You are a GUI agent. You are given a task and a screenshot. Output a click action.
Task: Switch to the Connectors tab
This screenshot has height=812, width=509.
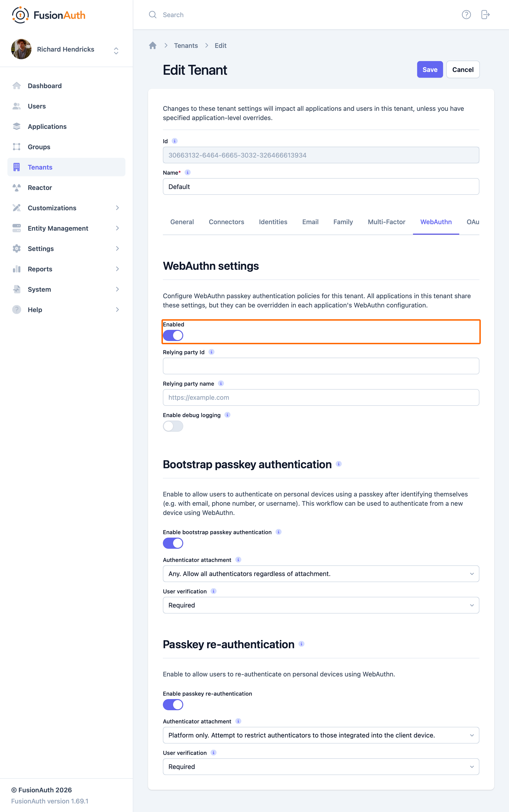(226, 222)
